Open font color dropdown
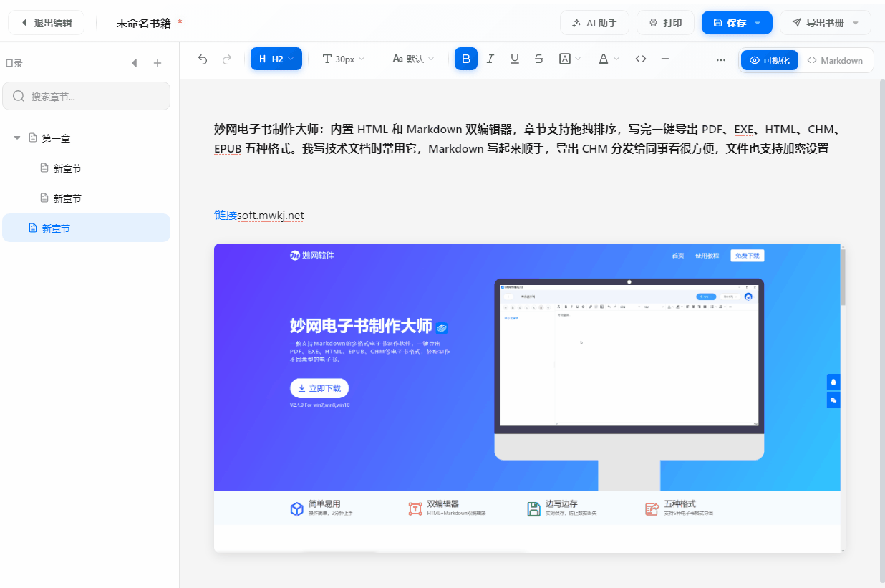Image resolution: width=885 pixels, height=588 pixels. coord(609,59)
